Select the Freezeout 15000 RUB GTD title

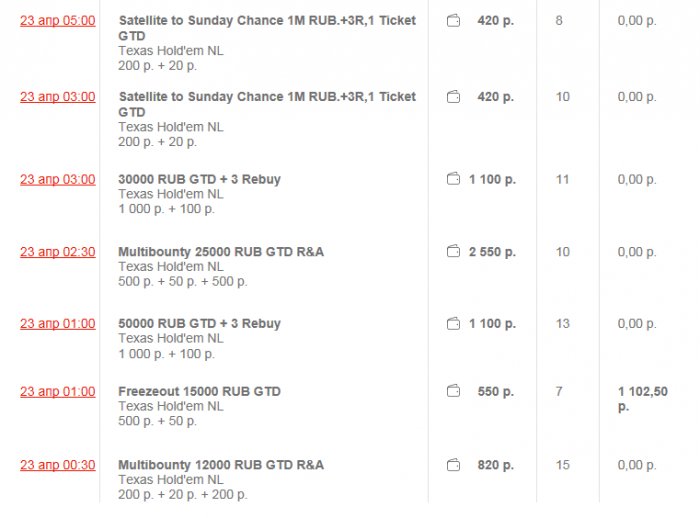point(199,392)
